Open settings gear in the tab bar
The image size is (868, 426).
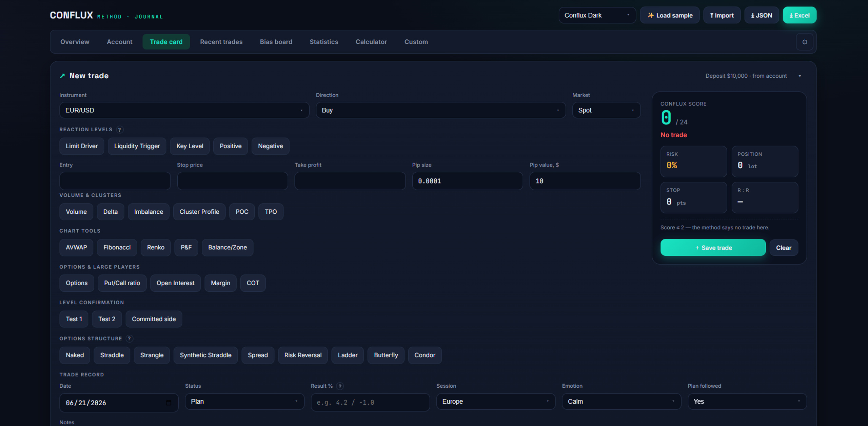804,42
